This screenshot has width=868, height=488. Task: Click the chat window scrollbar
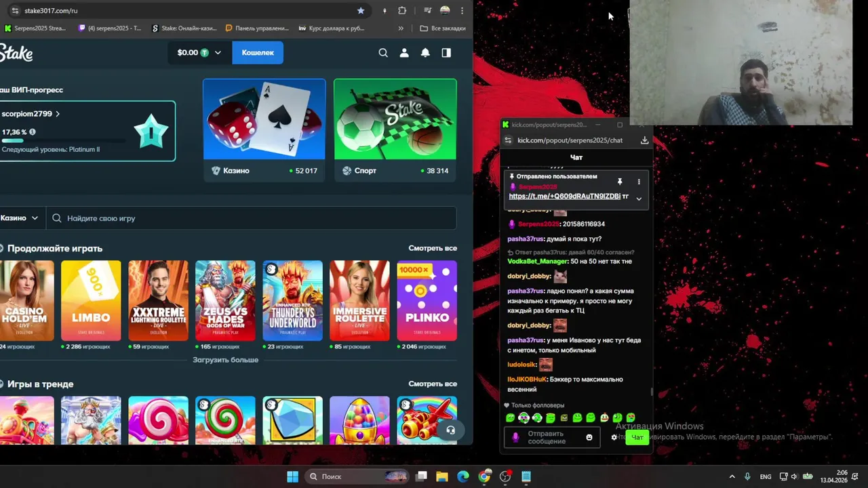coord(652,391)
